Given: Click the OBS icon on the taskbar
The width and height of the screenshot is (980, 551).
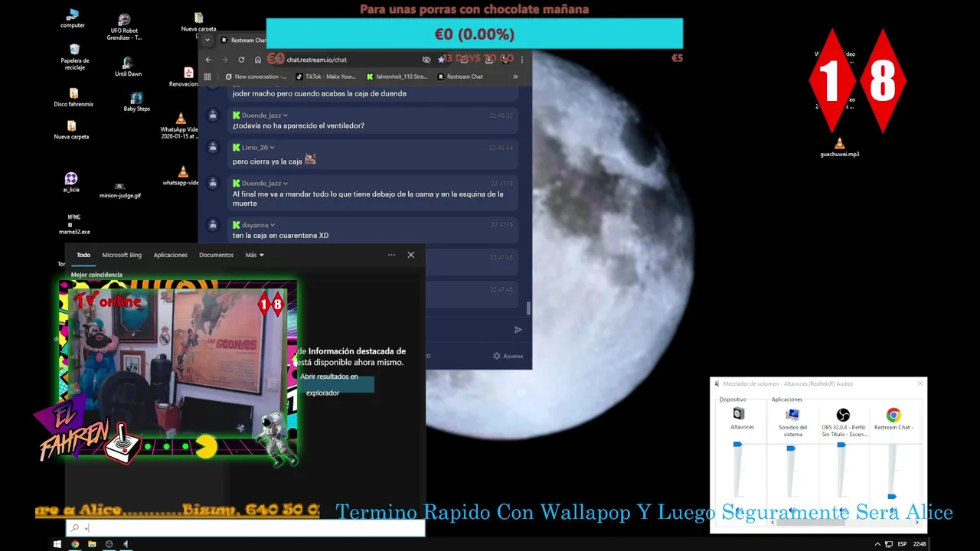Looking at the screenshot, I should [x=109, y=544].
